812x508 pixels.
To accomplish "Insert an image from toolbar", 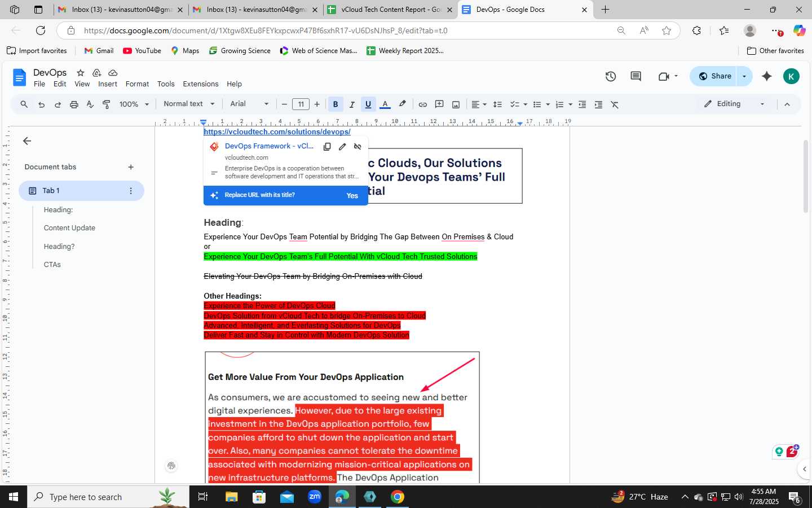I will click(x=456, y=104).
